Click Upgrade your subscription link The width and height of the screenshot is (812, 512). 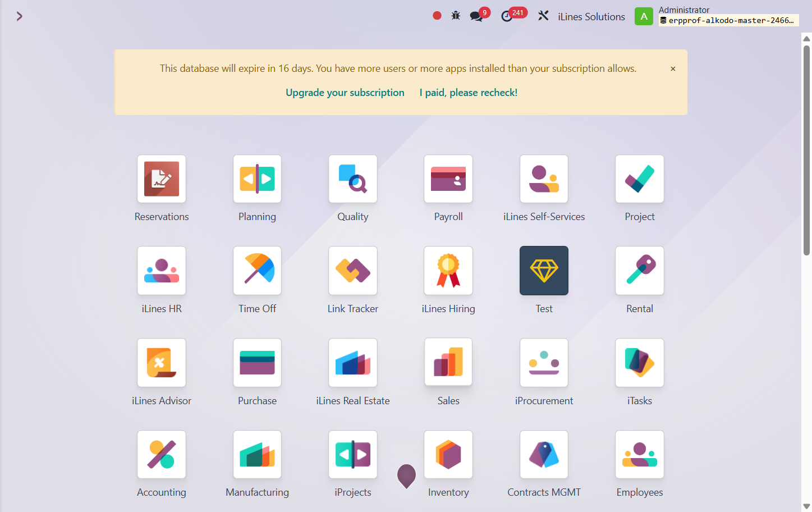coord(345,93)
